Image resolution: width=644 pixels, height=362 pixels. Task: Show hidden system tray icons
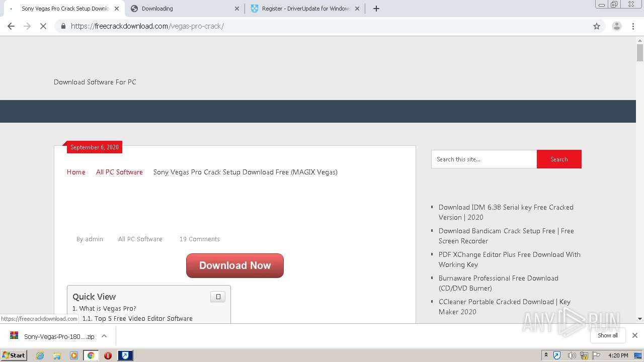point(546,355)
